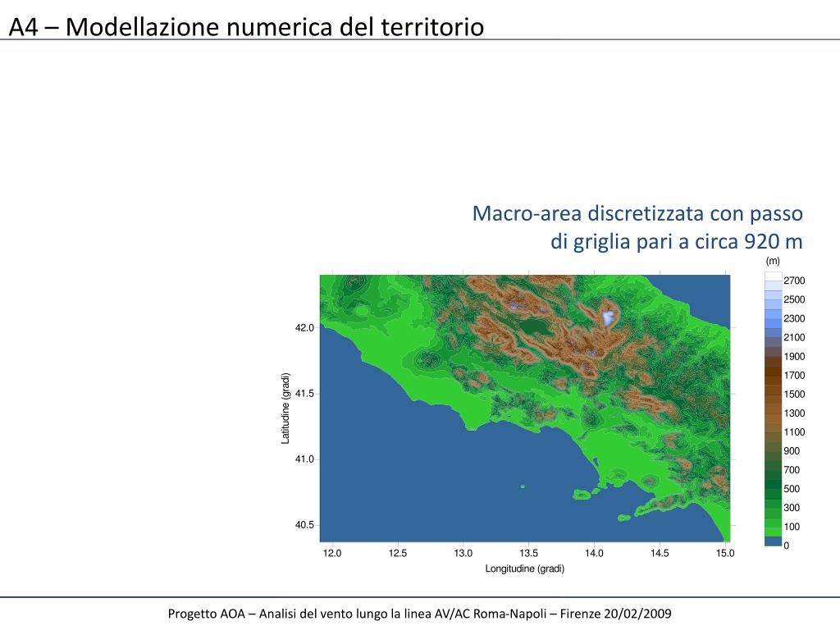Image resolution: width=840 pixels, height=630 pixels.
Task: Click the longitude tick label '13.0'
Action: [x=463, y=554]
